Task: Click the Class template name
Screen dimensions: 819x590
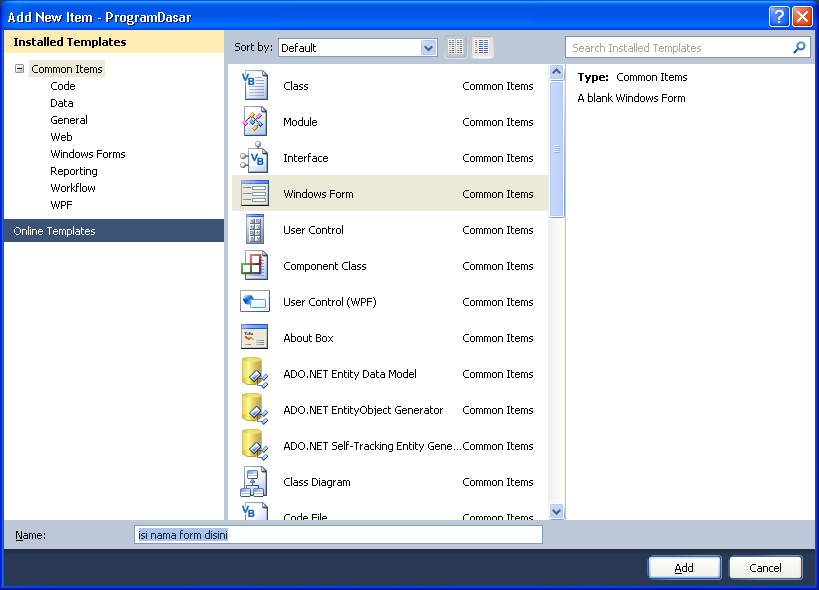Action: pos(296,86)
